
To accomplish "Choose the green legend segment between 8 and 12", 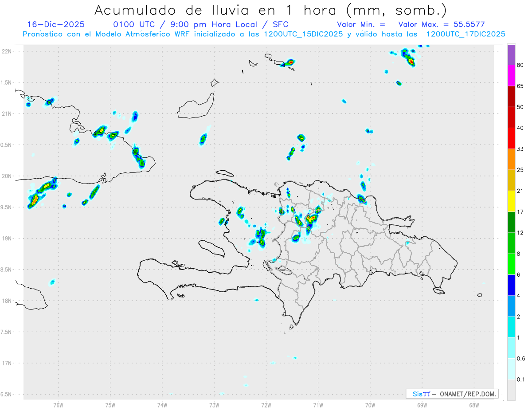I will [x=511, y=243].
